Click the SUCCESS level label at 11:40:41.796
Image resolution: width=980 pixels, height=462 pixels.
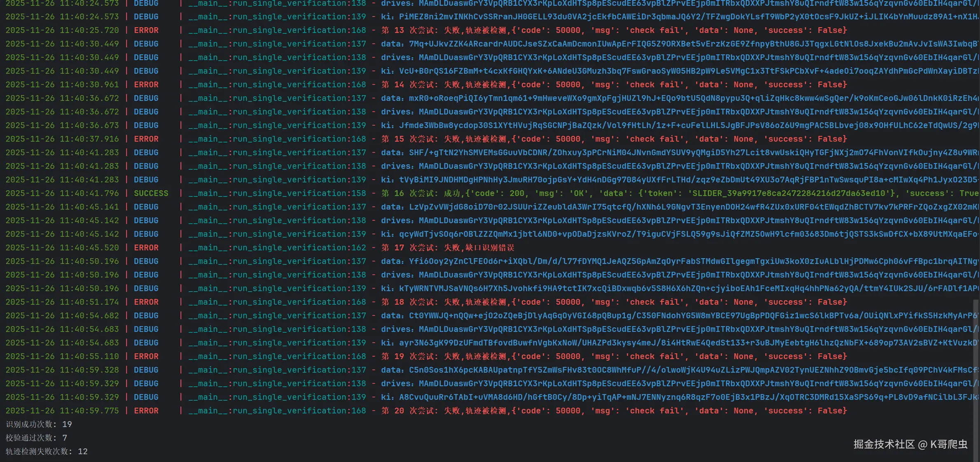pos(151,193)
